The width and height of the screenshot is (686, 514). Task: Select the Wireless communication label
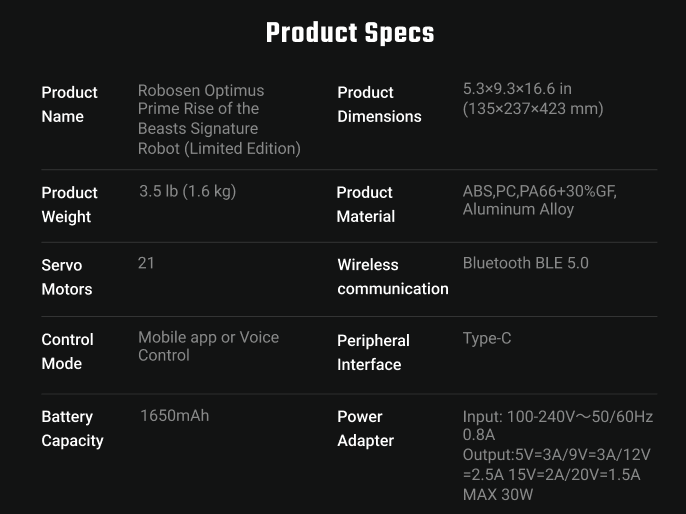pos(393,276)
